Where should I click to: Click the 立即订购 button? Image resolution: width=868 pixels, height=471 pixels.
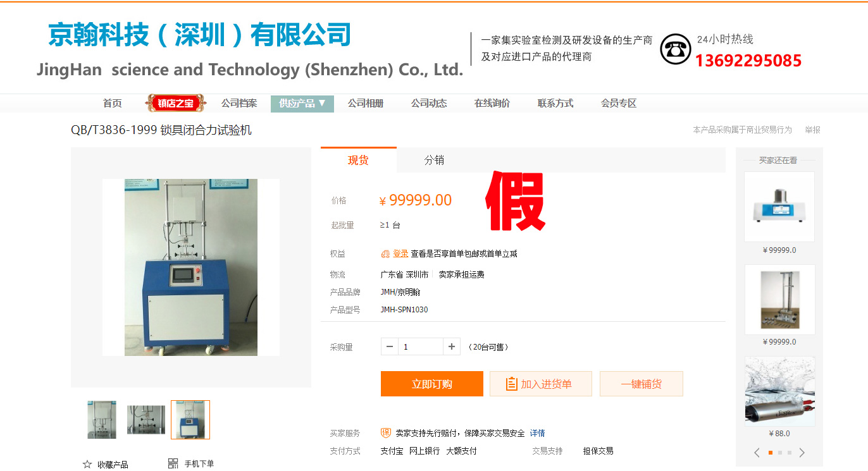(432, 384)
